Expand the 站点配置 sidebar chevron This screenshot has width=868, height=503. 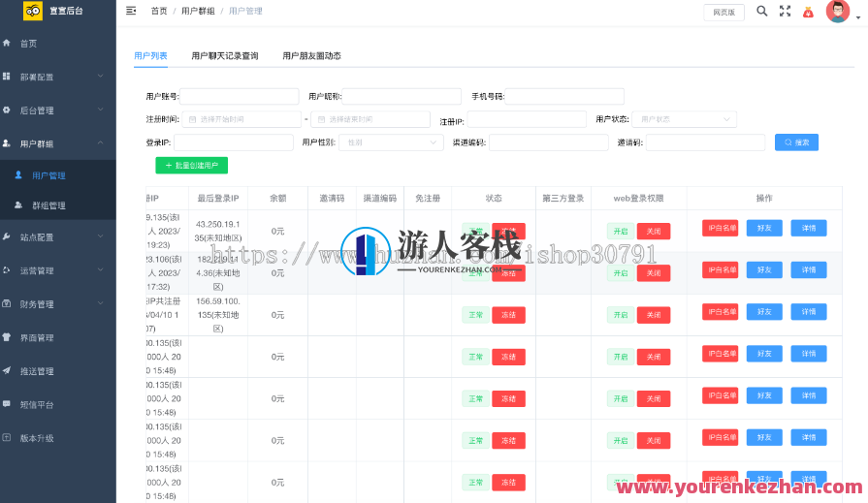click(100, 236)
